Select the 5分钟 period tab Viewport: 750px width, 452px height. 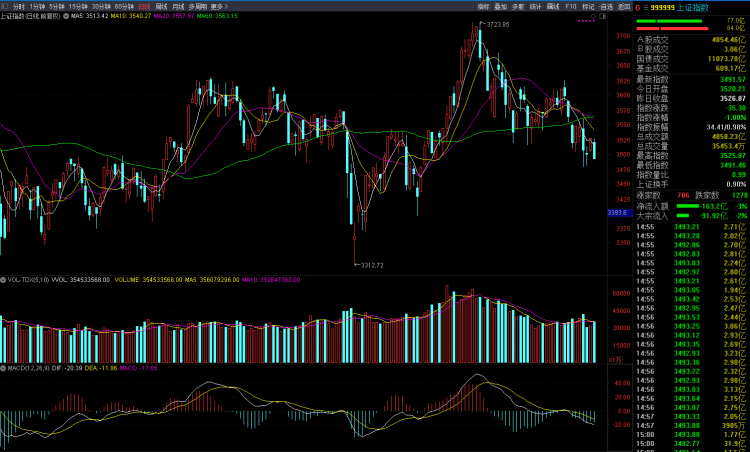(56, 7)
